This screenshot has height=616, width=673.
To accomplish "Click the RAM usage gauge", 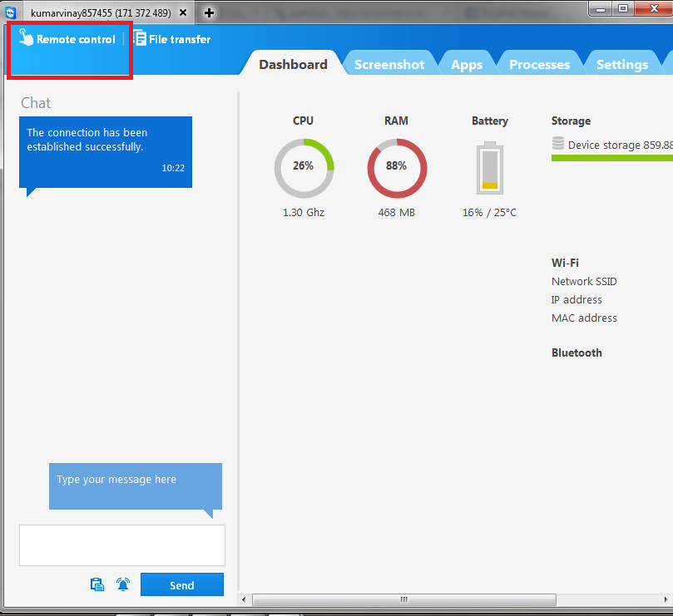I will point(397,168).
